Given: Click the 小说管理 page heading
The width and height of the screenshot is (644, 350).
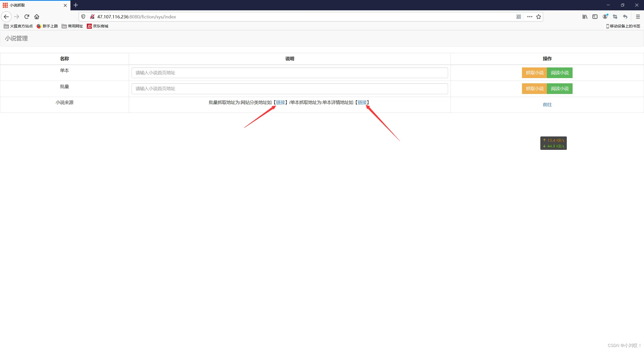Looking at the screenshot, I should pyautogui.click(x=16, y=38).
